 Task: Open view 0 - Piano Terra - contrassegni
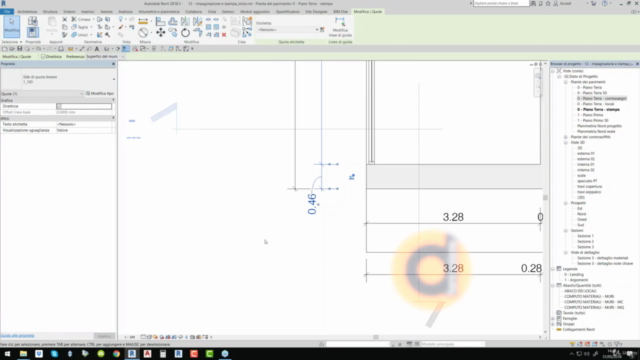click(602, 98)
